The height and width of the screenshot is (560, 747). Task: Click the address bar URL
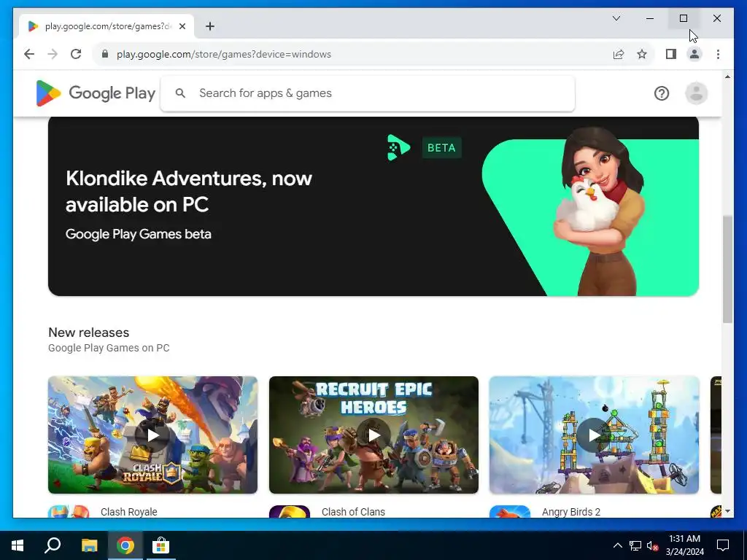(224, 54)
